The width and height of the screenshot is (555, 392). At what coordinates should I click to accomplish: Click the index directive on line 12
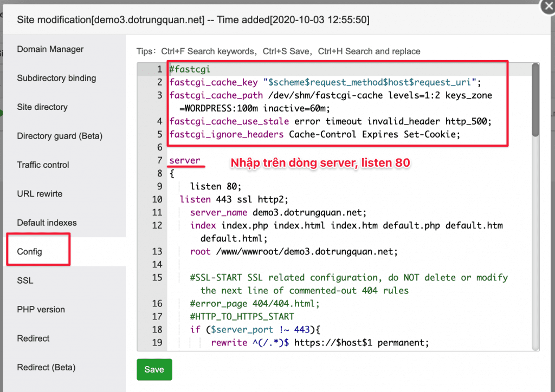click(203, 226)
